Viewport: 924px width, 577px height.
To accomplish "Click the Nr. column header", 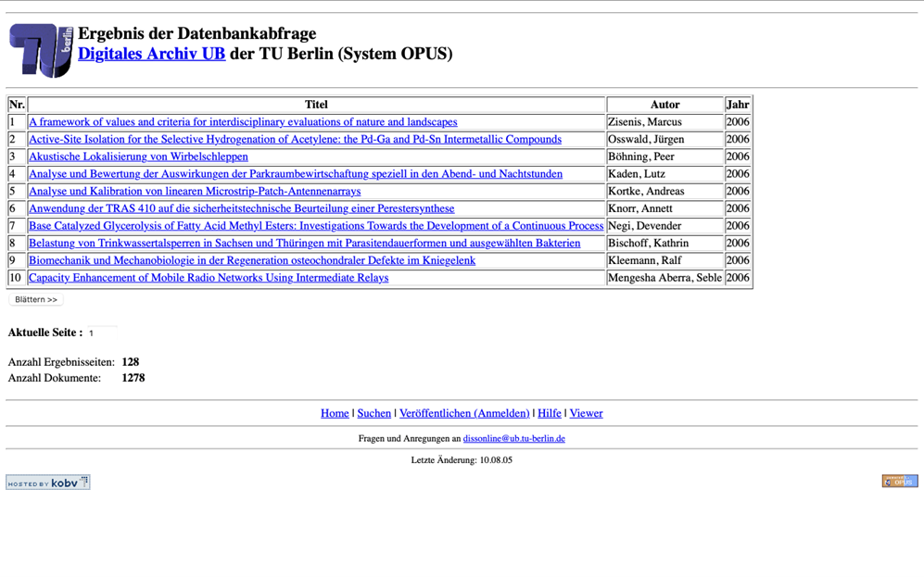I will point(17,105).
